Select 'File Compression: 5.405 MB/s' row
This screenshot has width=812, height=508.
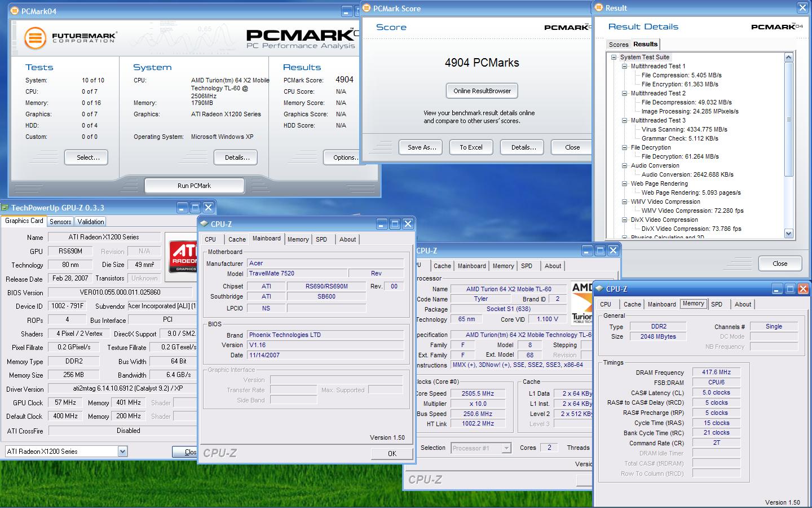(x=681, y=75)
